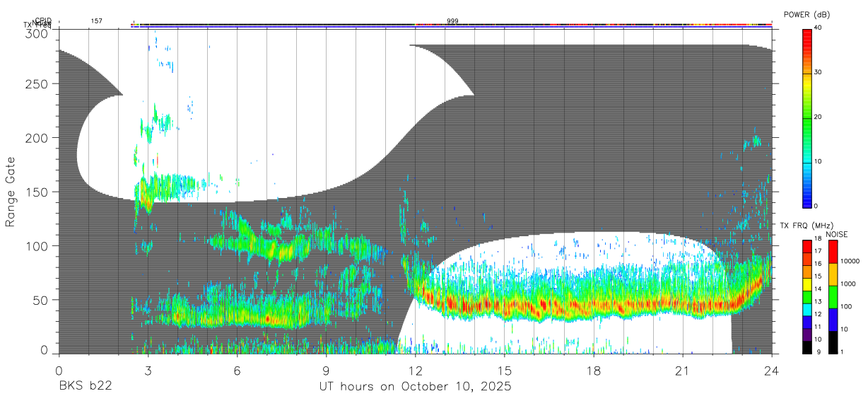Click the 'Range Gate' y-axis label
868x401 pixels.
click(x=11, y=192)
